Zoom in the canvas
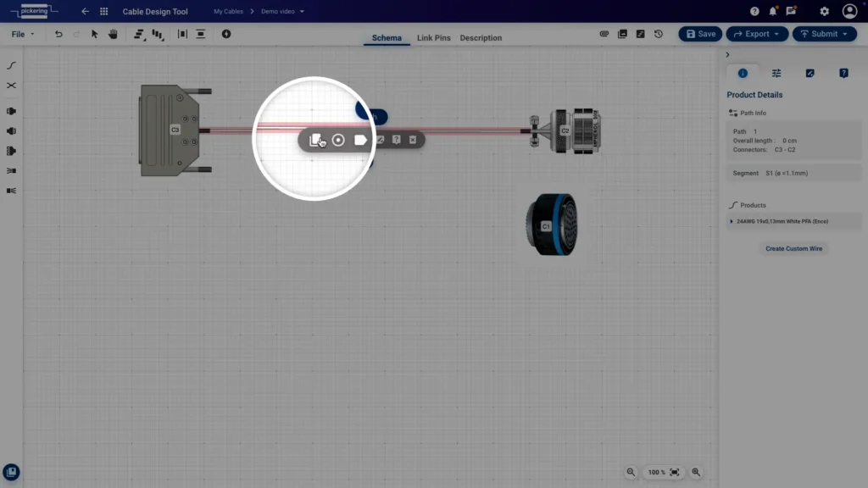Screen dimensions: 868x488 pyautogui.click(x=696, y=472)
